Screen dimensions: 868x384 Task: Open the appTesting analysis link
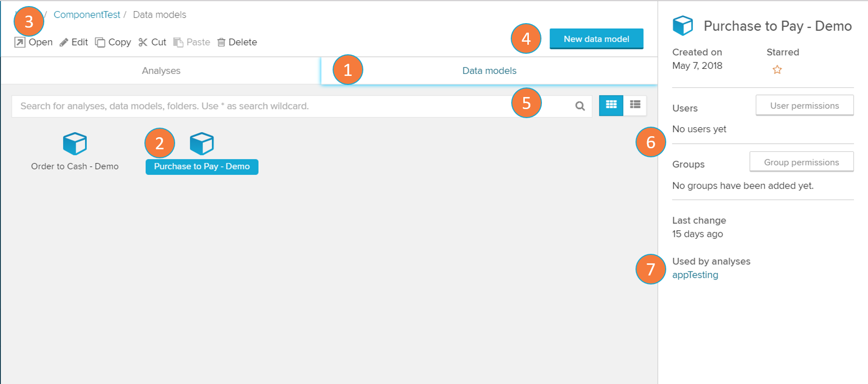pyautogui.click(x=695, y=275)
